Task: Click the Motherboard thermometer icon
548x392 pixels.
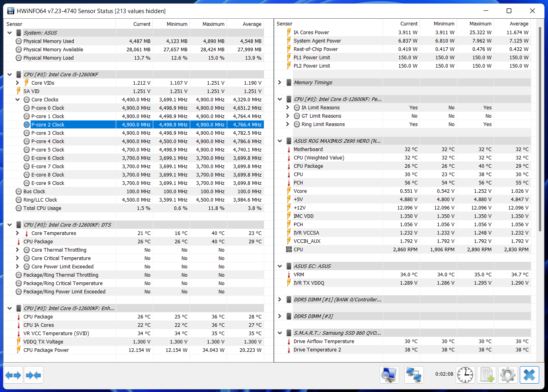Action: (289, 149)
